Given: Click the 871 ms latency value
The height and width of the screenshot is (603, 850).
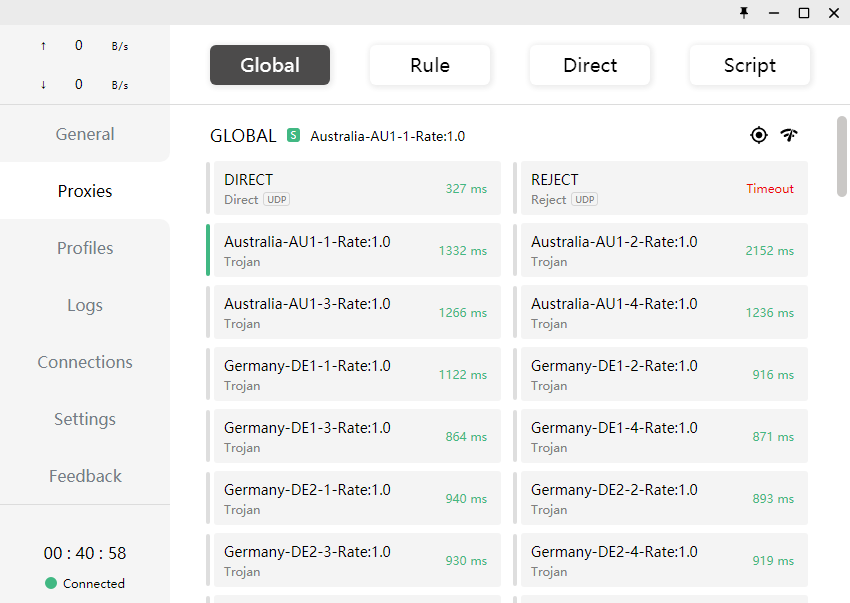Looking at the screenshot, I should (773, 437).
